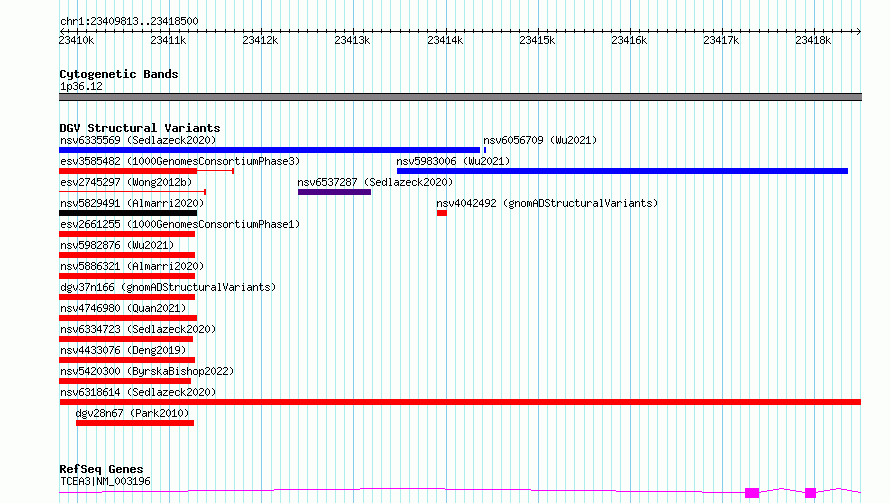
Task: Select the red nsv4746980 variant bar
Action: (x=128, y=318)
